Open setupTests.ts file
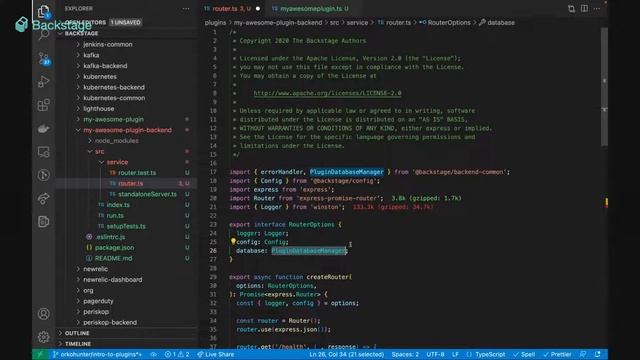This screenshot has height=360, width=640. coord(126,226)
